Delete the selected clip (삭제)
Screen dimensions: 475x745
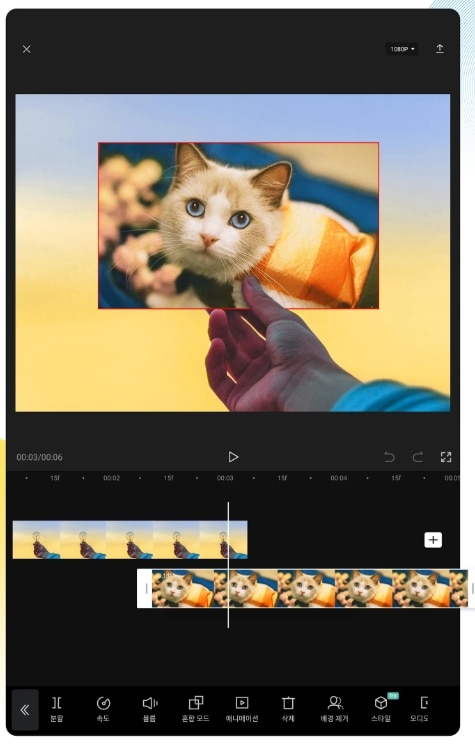click(288, 709)
